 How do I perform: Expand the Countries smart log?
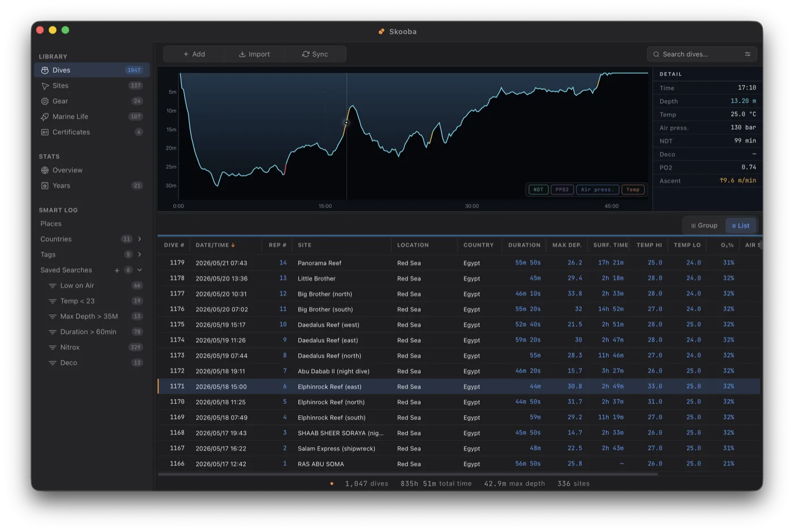click(x=140, y=239)
